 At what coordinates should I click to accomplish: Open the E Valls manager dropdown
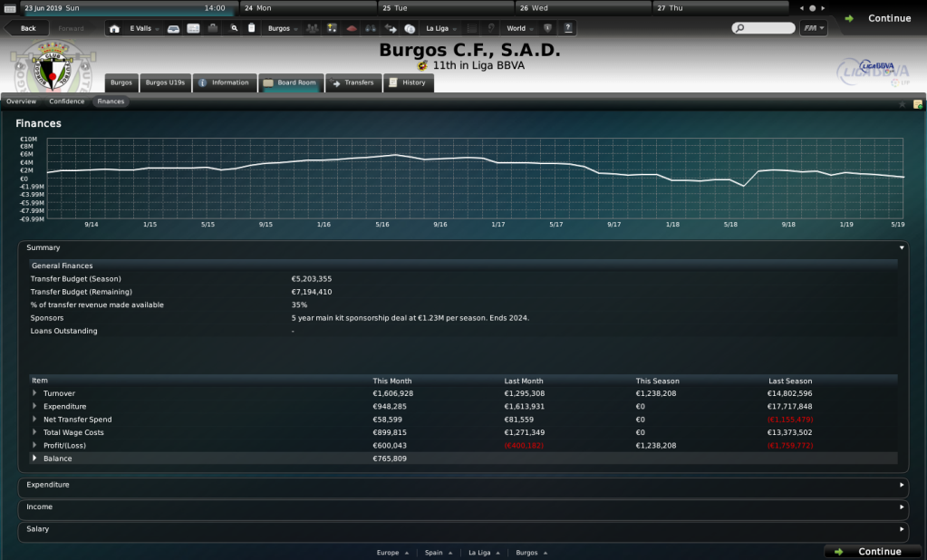click(x=144, y=28)
